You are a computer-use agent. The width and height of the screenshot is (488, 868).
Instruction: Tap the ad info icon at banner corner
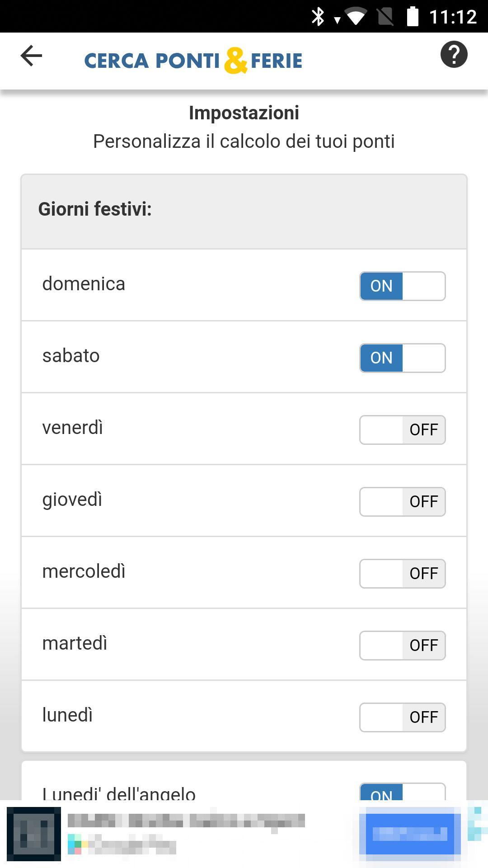pyautogui.click(x=478, y=823)
